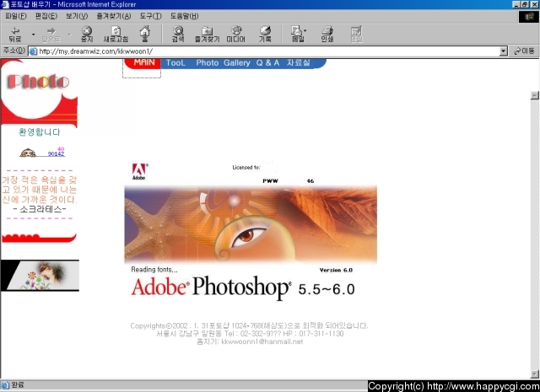The width and height of the screenshot is (540, 392).
Task: Click the Version 6.0 text
Action: tap(336, 270)
